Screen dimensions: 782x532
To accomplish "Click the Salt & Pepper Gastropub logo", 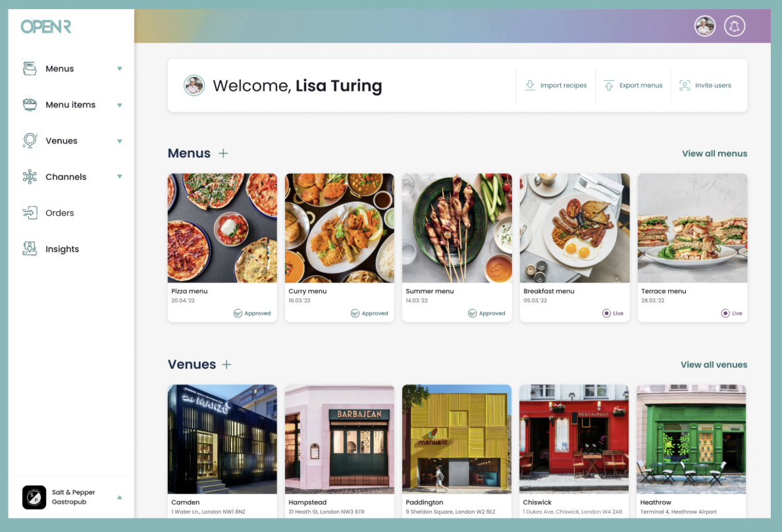I will (34, 497).
